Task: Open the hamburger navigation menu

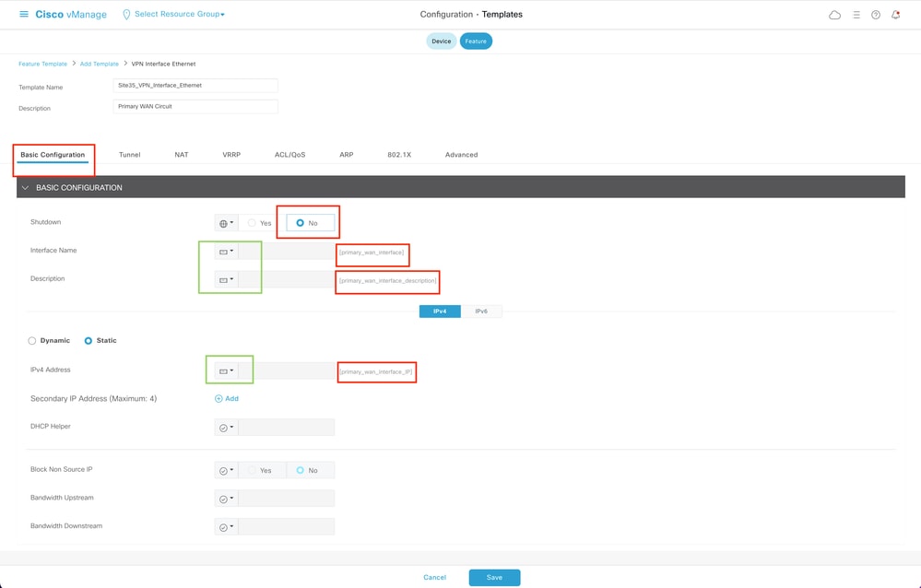Action: [23, 14]
